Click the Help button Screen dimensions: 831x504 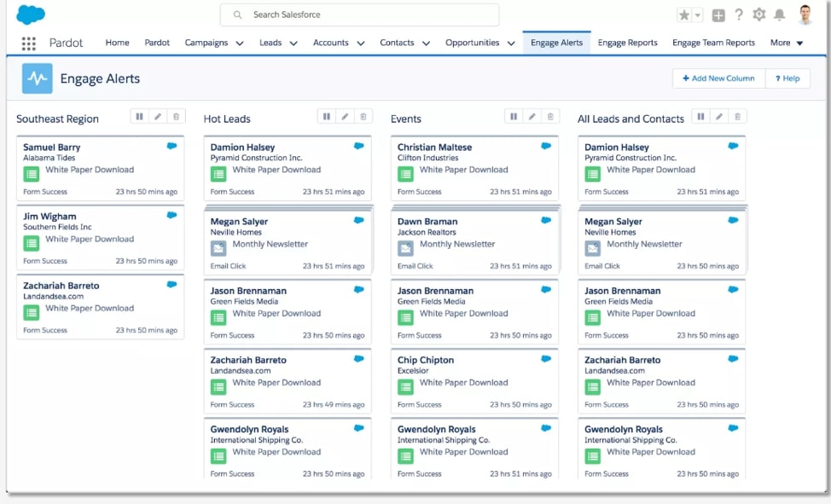(787, 78)
